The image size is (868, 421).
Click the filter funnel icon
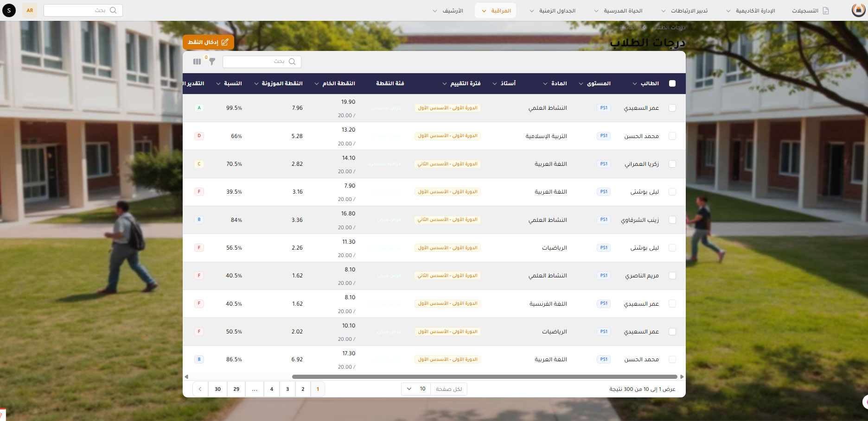coord(212,62)
